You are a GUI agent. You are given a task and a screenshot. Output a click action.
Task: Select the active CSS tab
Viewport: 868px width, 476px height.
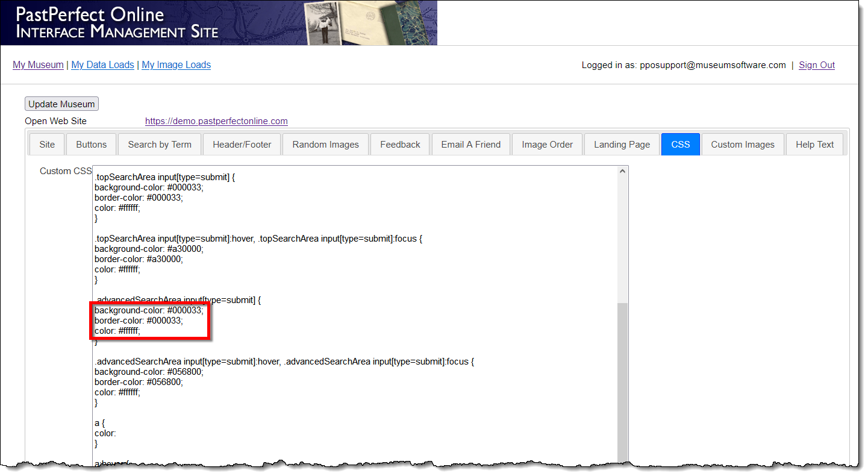(681, 145)
